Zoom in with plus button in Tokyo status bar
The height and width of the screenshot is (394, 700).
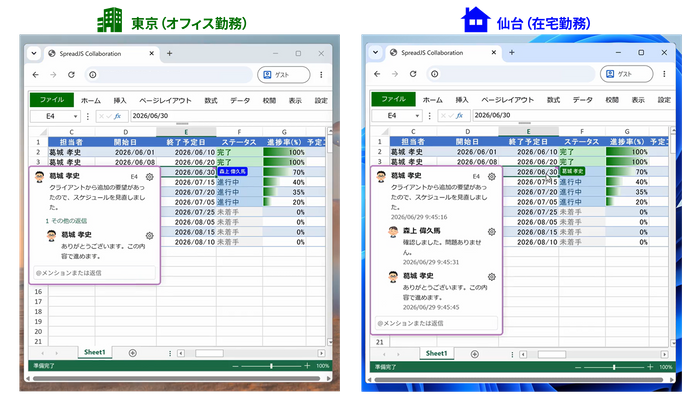point(307,366)
